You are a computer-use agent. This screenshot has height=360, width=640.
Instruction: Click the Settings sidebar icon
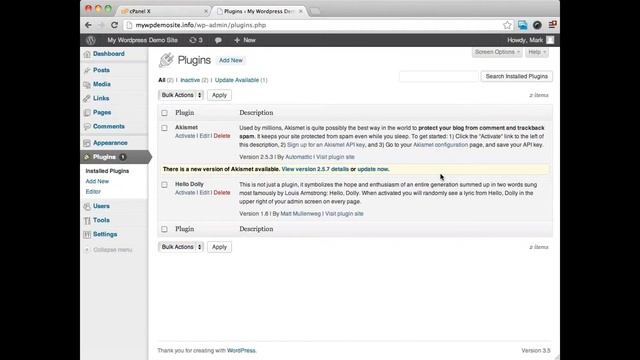pyautogui.click(x=87, y=234)
